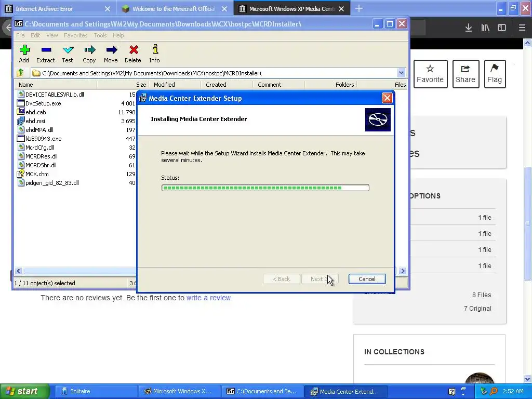Click the Flag button on archive page
The width and height of the screenshot is (532, 399).
[x=495, y=74]
